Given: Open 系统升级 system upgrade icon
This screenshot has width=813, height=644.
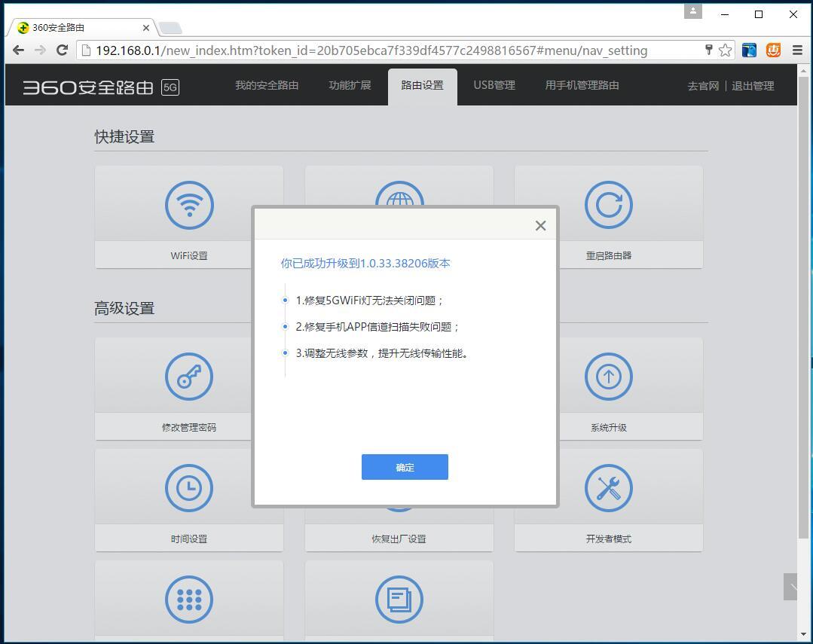Looking at the screenshot, I should click(608, 377).
